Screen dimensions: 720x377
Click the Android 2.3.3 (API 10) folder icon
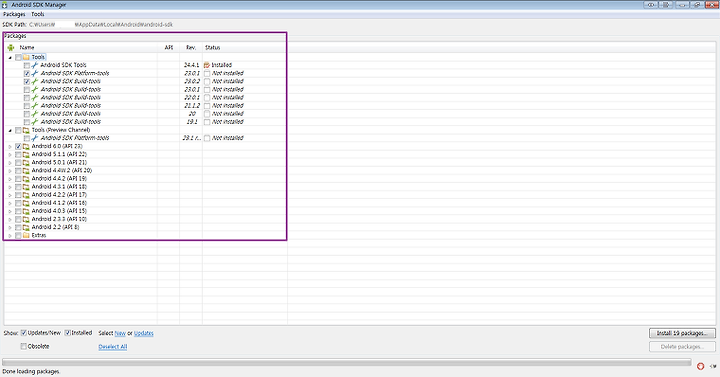tap(26, 219)
